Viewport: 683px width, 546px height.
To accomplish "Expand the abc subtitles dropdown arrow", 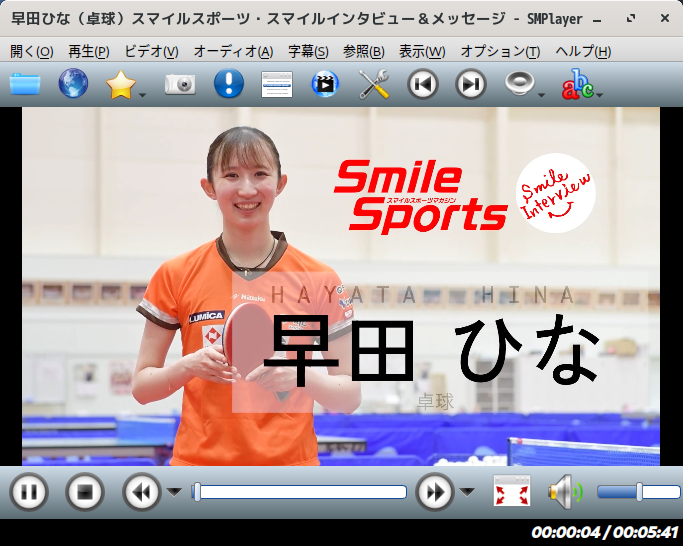I will 599,95.
